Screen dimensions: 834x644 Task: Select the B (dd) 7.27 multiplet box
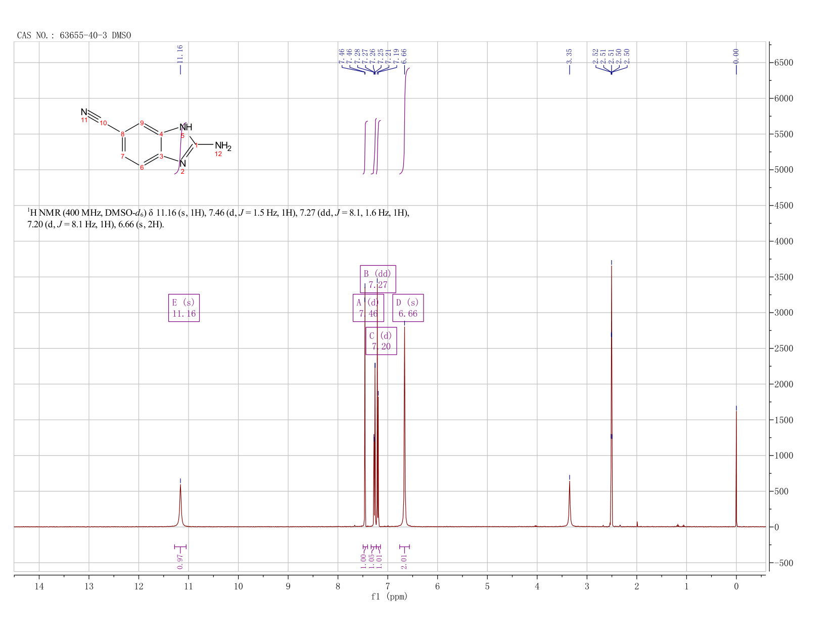coord(378,279)
